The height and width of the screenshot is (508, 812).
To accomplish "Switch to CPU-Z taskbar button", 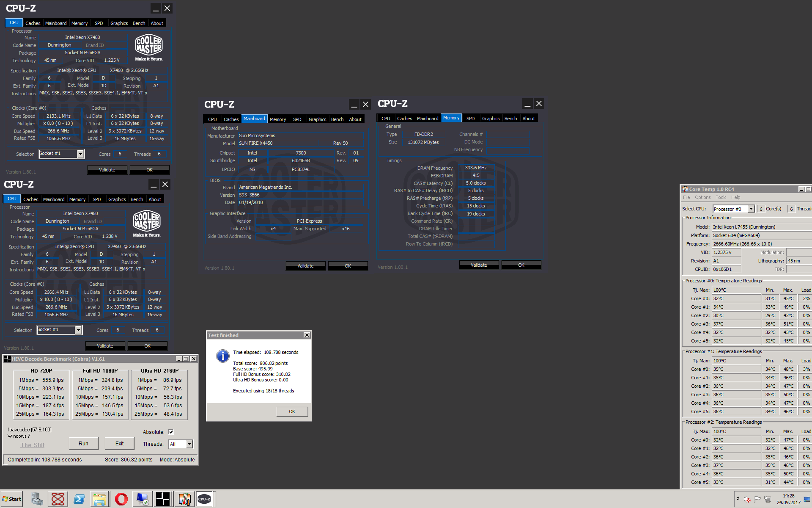I will click(205, 499).
